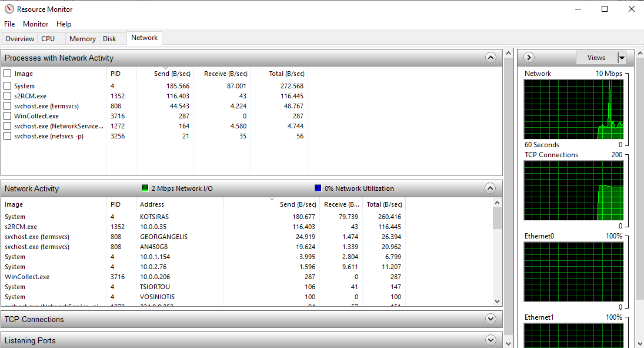Switch to the Memory tab
Viewport: 644px width, 348px height.
point(82,39)
